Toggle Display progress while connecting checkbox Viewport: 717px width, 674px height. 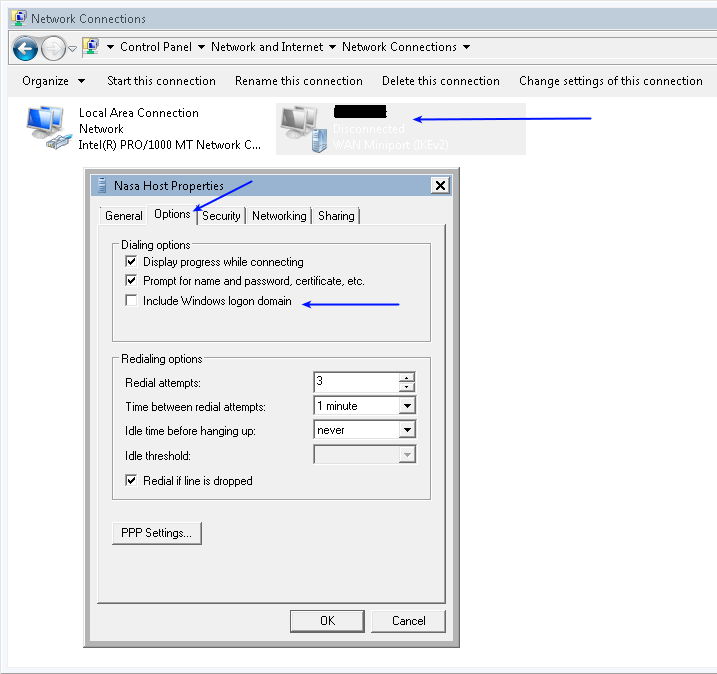(x=131, y=262)
